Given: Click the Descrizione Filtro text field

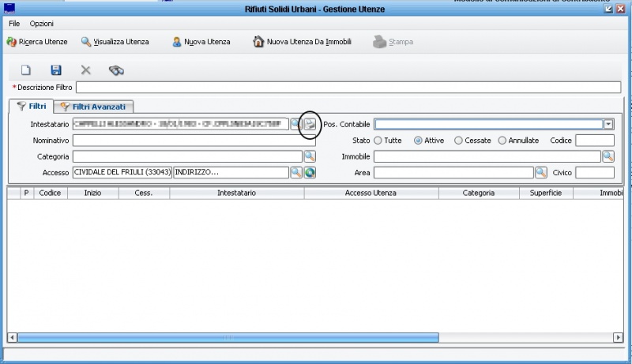Looking at the screenshot, I should pos(348,88).
